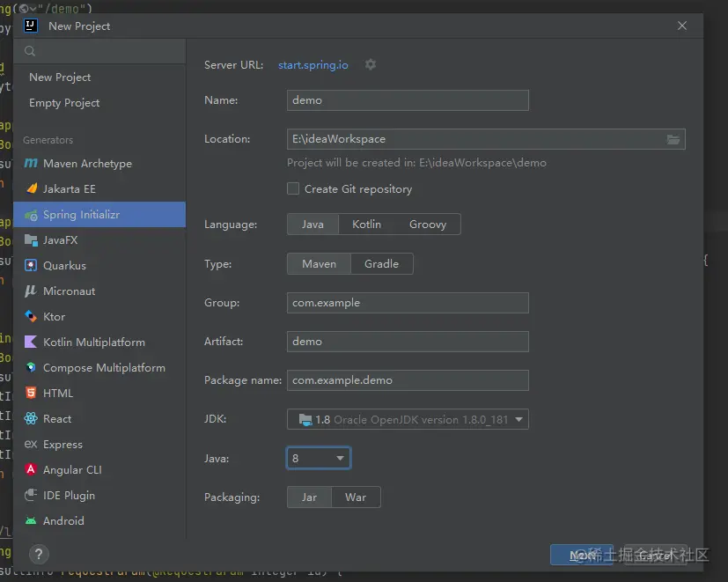Viewport: 728px width, 582px height.
Task: Select Express in the generators list
Action: tap(99, 444)
